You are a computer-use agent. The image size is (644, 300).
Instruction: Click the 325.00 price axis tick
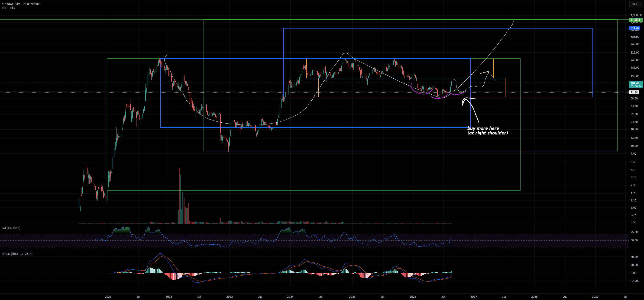[x=635, y=53]
